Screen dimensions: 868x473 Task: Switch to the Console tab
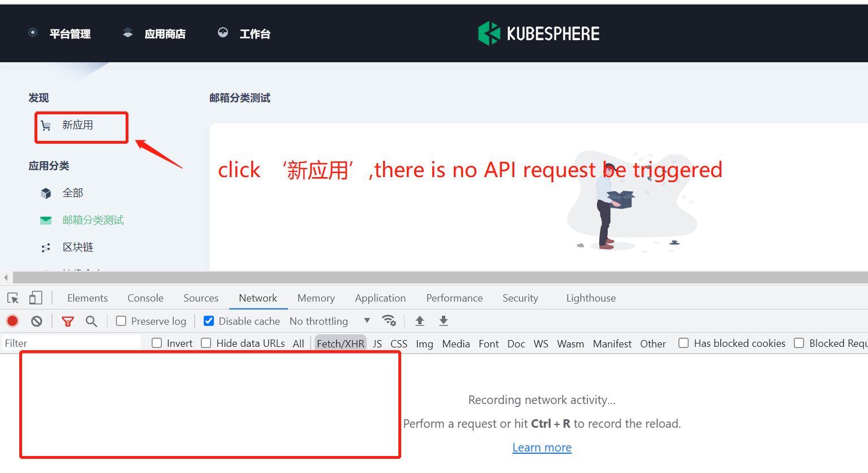click(145, 298)
